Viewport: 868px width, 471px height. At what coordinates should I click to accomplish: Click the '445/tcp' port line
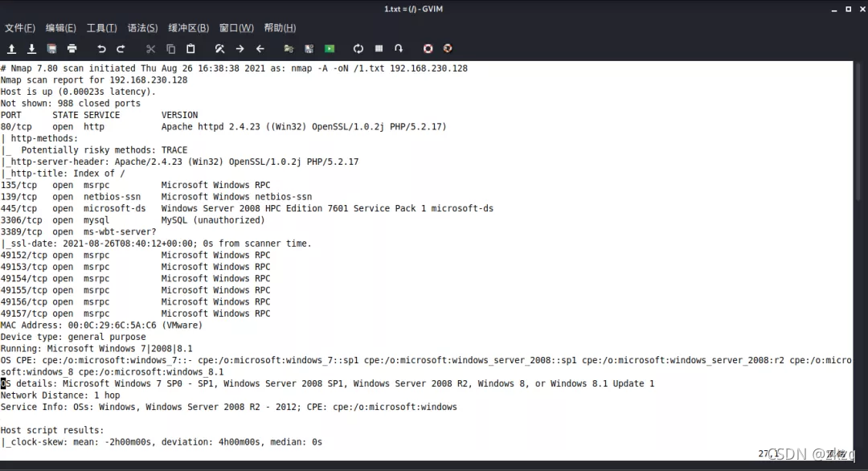(247, 208)
